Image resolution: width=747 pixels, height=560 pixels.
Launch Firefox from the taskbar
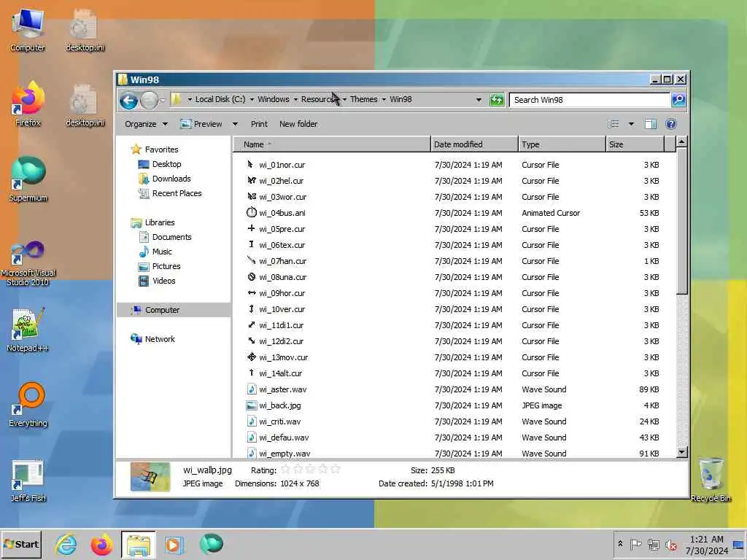pyautogui.click(x=102, y=544)
